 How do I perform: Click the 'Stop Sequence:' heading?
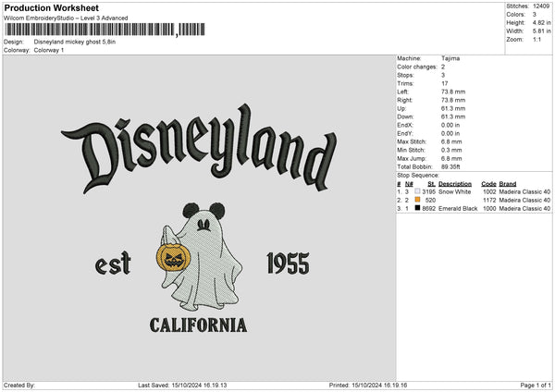[418, 176]
